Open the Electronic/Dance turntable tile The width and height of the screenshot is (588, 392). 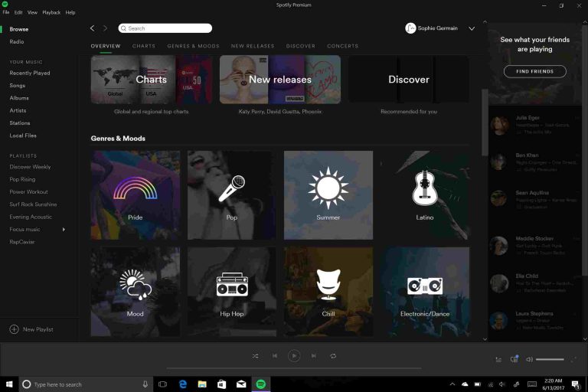tap(425, 292)
